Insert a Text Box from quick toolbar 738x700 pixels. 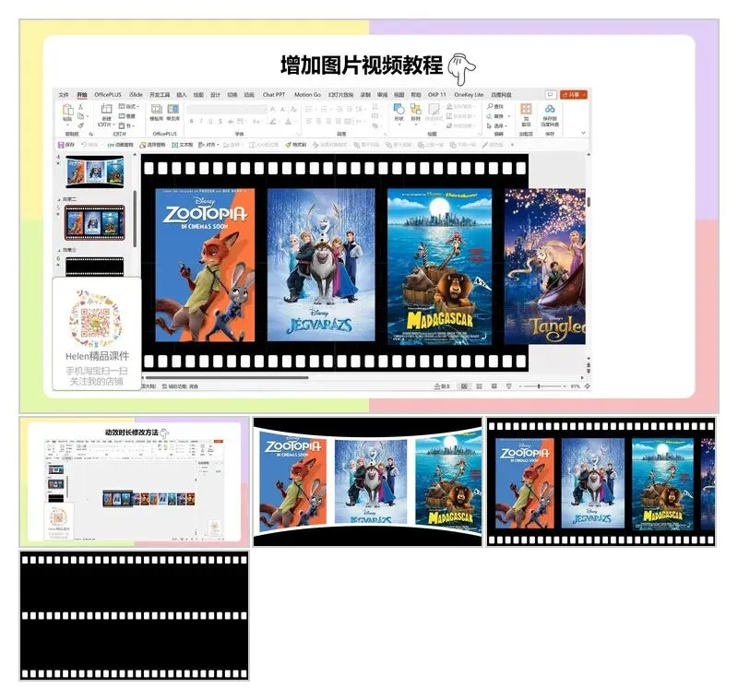182,145
